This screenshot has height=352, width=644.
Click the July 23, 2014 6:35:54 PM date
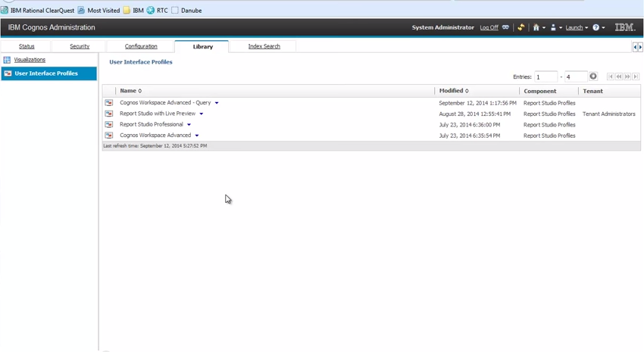pyautogui.click(x=470, y=136)
